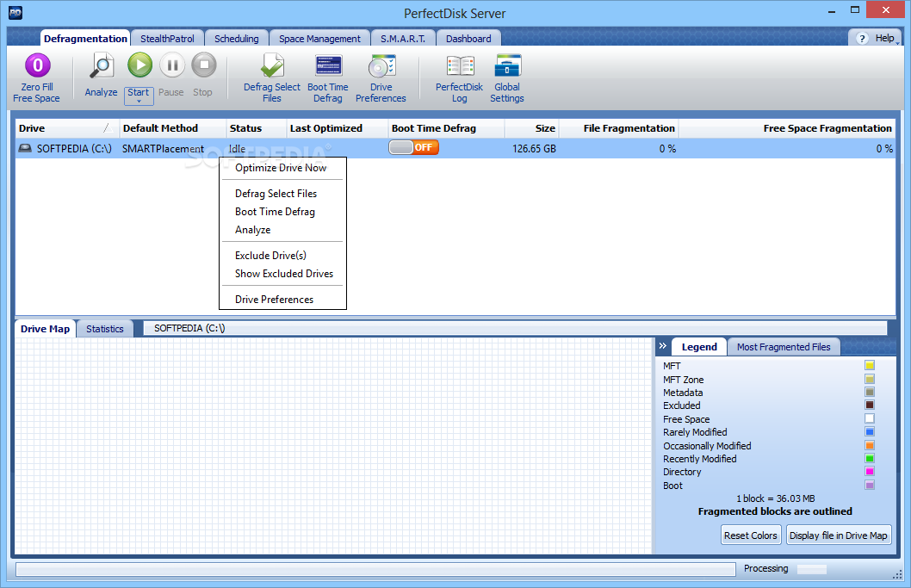The image size is (911, 588).
Task: Click the Recently Modified green swatch
Action: click(x=869, y=458)
